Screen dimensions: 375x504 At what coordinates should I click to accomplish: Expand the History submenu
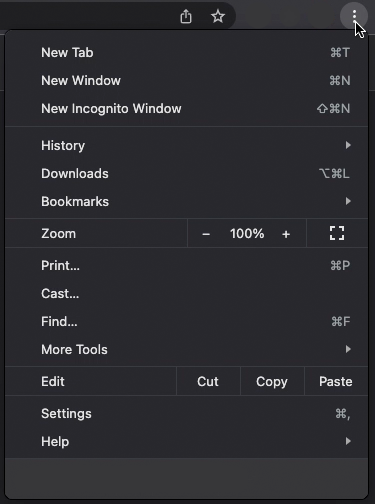point(187,145)
